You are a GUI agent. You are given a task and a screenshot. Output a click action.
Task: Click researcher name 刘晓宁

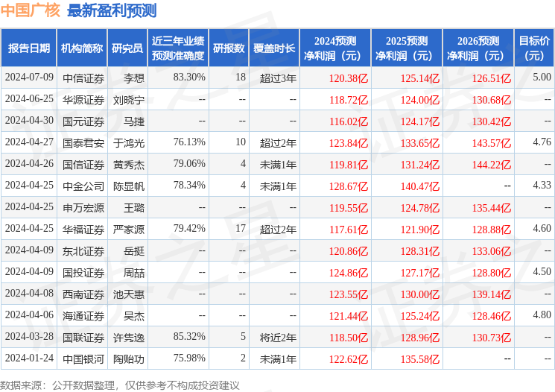tap(129, 100)
